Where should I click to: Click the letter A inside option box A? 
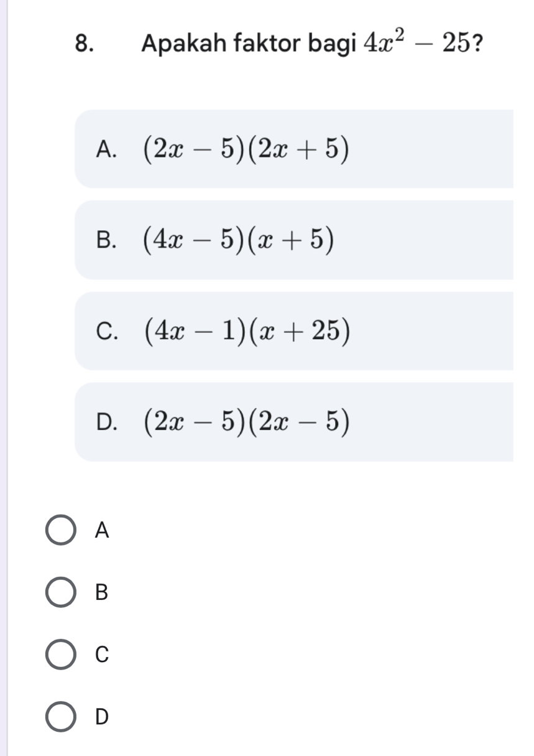click(107, 149)
